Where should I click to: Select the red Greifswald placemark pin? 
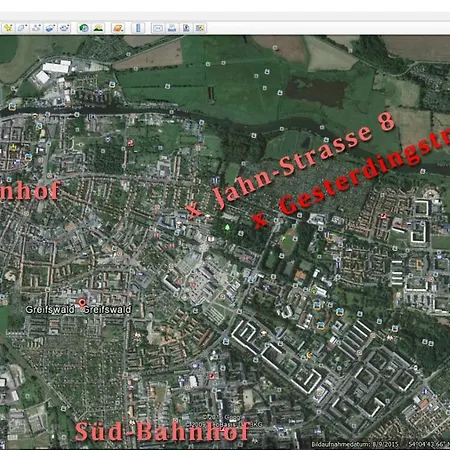point(82,303)
